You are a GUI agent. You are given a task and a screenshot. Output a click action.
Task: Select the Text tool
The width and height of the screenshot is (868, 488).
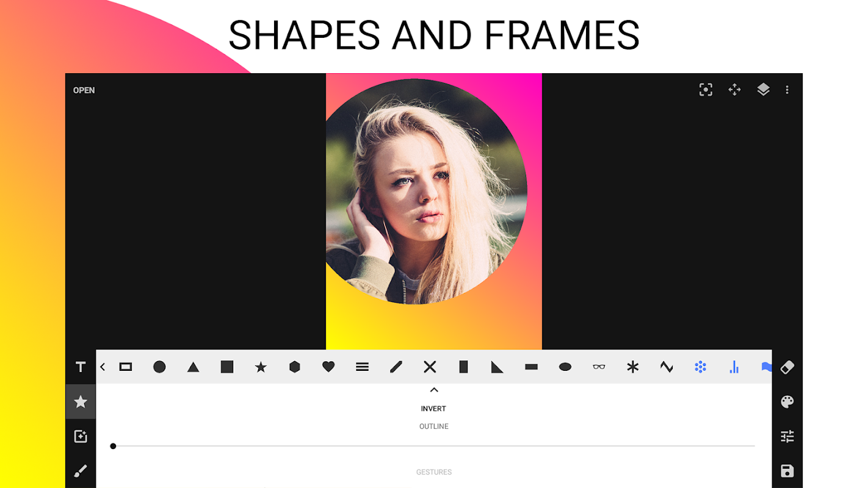81,367
